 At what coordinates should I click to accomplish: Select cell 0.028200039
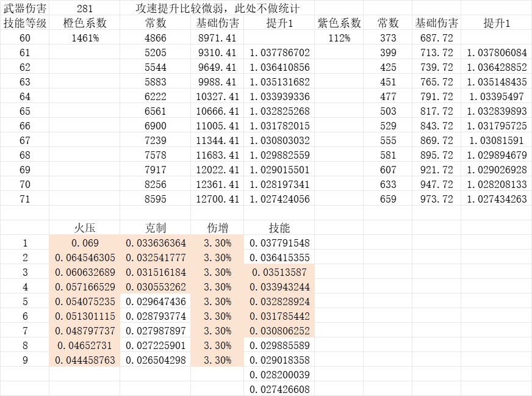coord(279,374)
